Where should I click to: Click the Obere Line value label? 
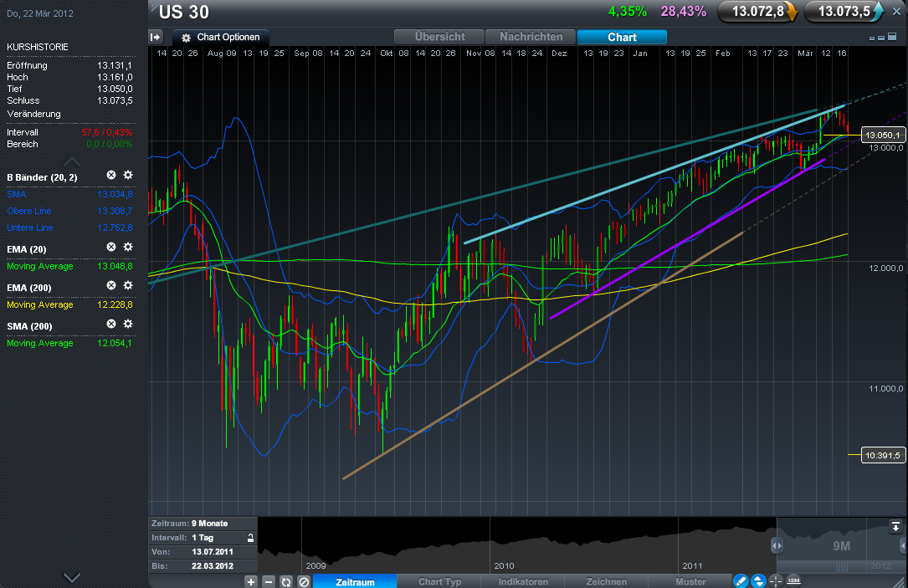[x=115, y=211]
